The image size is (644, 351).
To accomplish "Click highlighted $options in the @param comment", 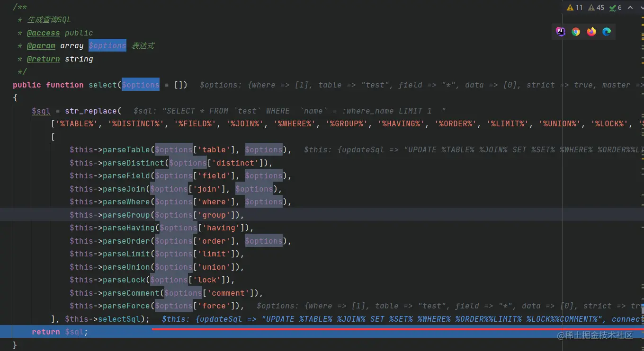I will (x=107, y=46).
